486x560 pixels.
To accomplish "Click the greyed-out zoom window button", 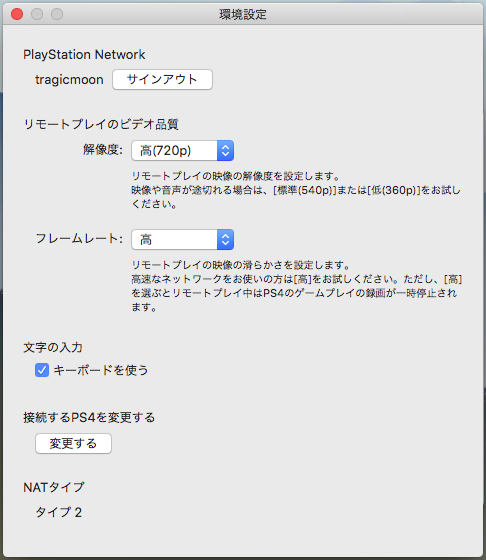I will pos(57,14).
